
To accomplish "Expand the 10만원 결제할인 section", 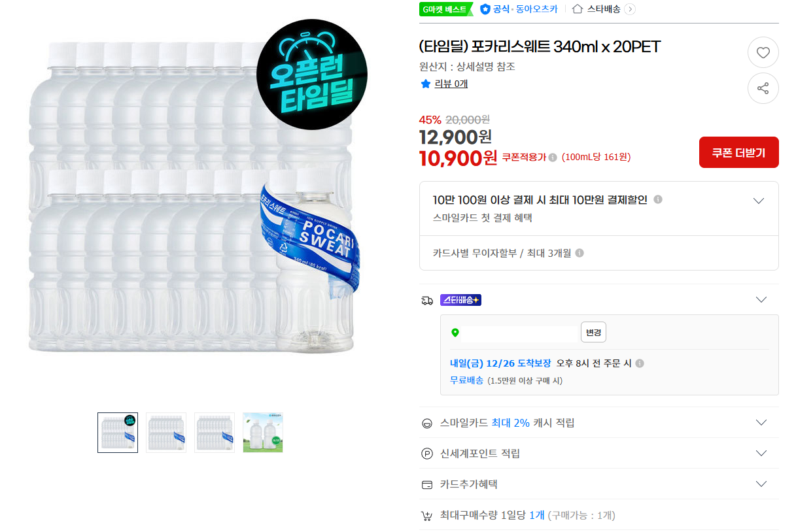I will coord(758,201).
